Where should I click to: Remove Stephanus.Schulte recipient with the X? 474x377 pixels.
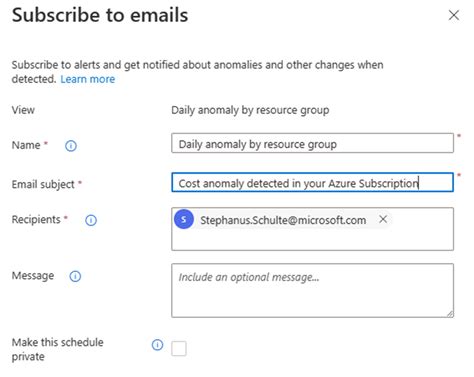pyautogui.click(x=383, y=219)
